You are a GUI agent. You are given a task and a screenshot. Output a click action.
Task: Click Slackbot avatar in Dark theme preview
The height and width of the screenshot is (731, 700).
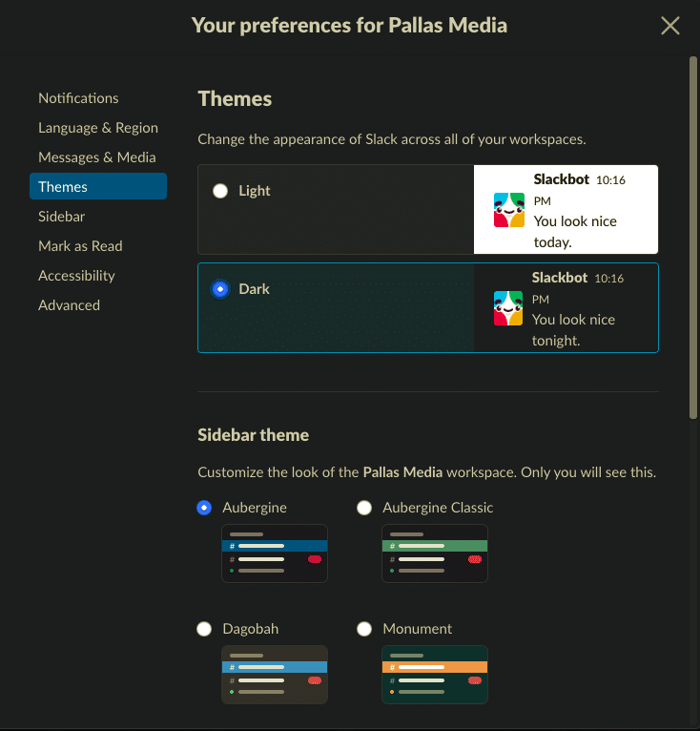click(x=509, y=308)
